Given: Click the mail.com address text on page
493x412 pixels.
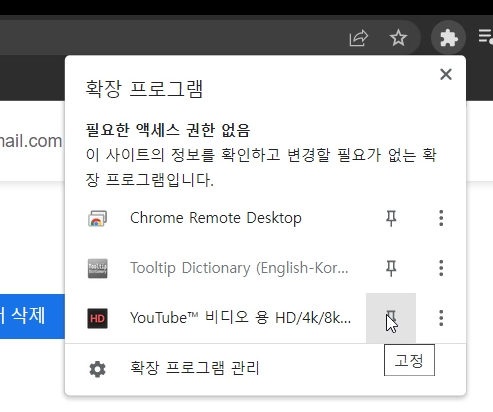Looking at the screenshot, I should pos(31,141).
